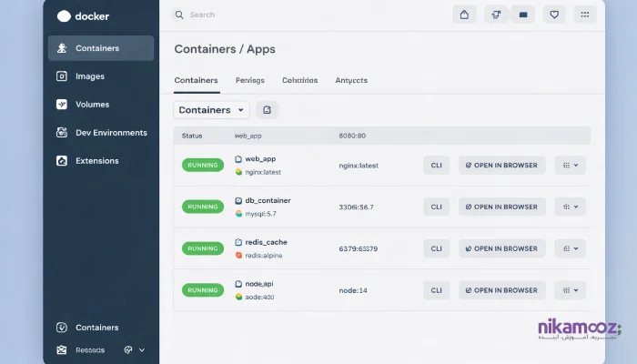The width and height of the screenshot is (637, 364).
Task: Click the RUNNING status badge for web_app
Action: [x=203, y=166]
